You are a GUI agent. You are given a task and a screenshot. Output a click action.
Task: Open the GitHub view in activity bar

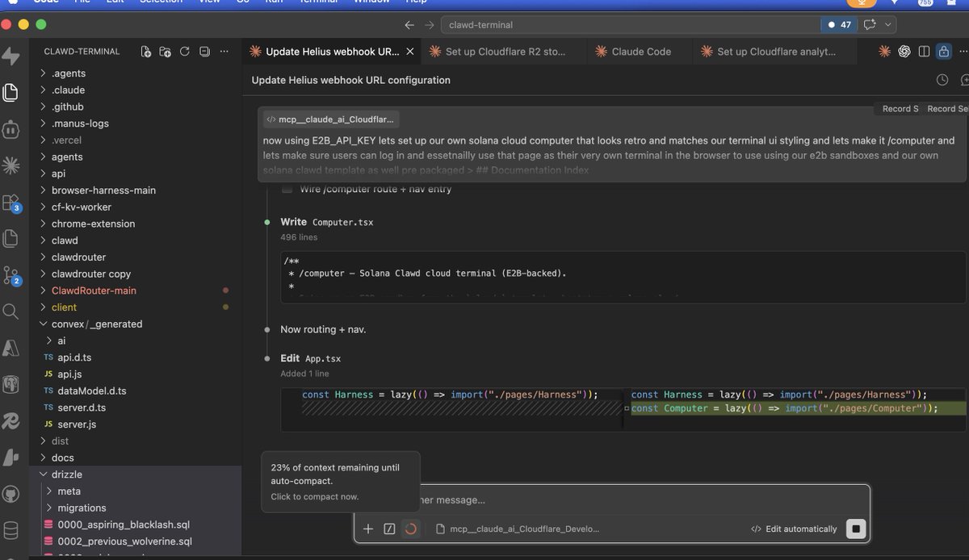pyautogui.click(x=10, y=494)
